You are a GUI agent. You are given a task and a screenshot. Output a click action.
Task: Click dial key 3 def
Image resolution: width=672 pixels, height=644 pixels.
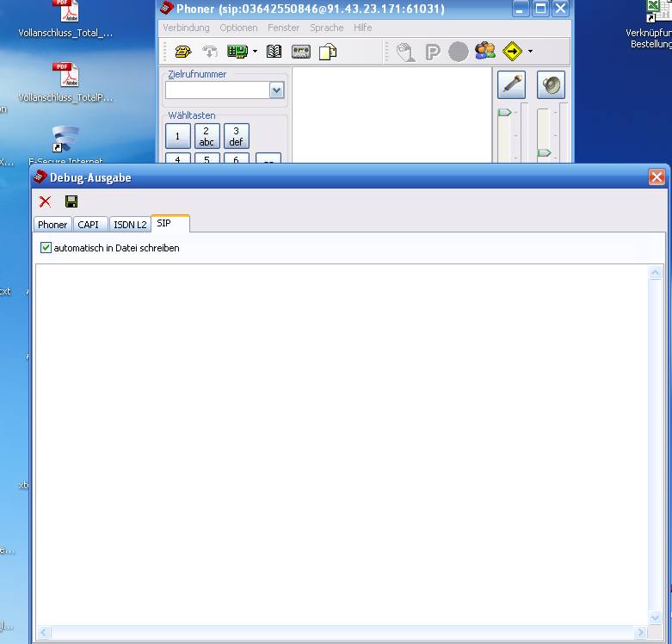[x=236, y=136]
